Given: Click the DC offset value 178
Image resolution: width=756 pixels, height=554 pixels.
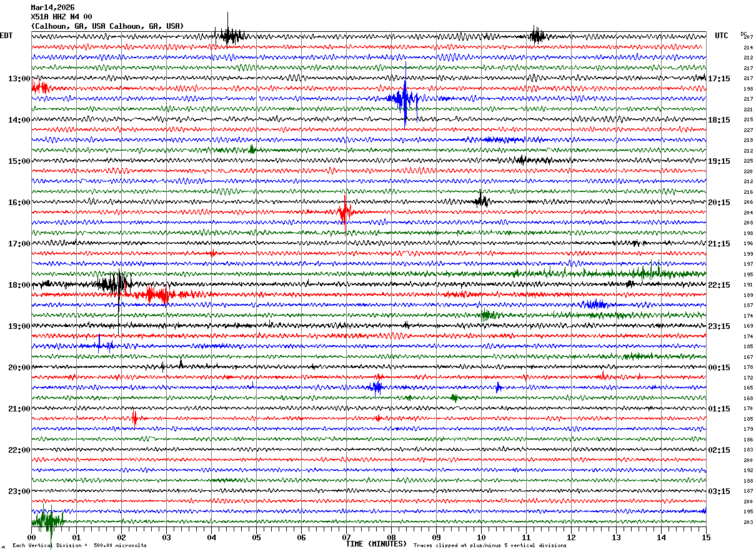Looking at the screenshot, I should (748, 368).
